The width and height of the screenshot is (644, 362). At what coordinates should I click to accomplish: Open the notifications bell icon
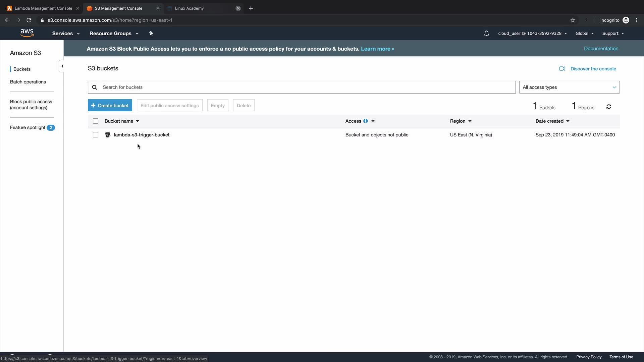click(486, 34)
